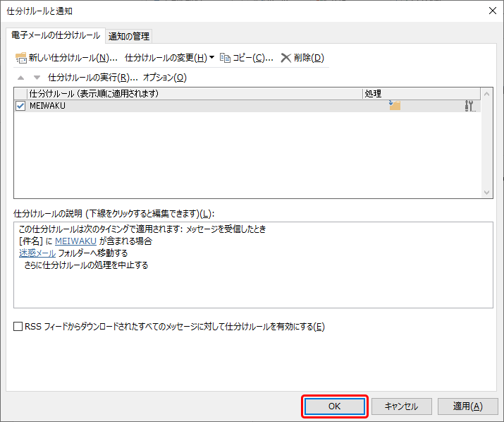Viewport: 504px width, 422px height.
Task: Click the move-to-folder icon in MEIWAKU row
Action: pos(395,105)
